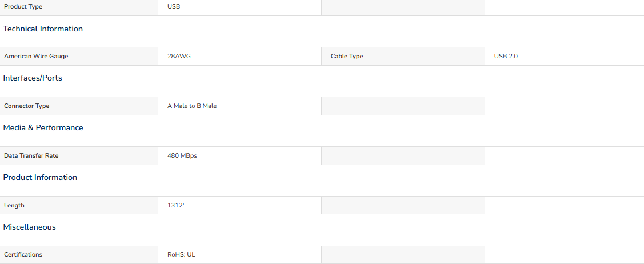Select the 1312' length value
Screen dimensions: 644x264
coord(176,205)
